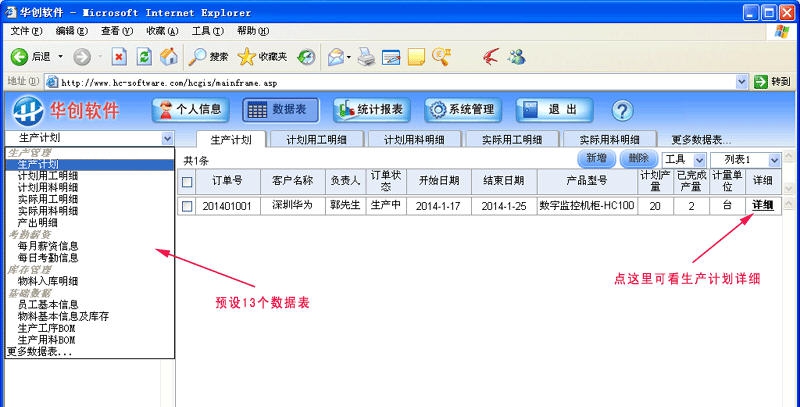Select 生产用料BOM in the list
Screen dimensions: 800x407
pyautogui.click(x=89, y=340)
